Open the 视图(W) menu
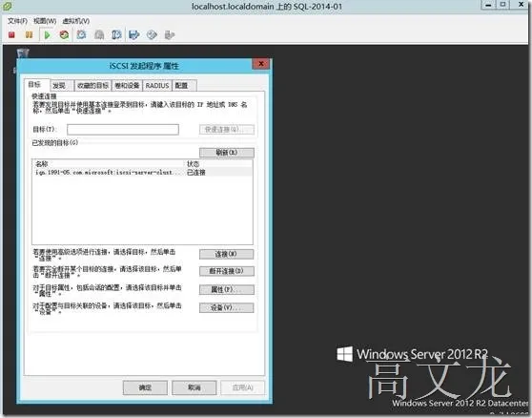532x418 pixels. [45, 21]
